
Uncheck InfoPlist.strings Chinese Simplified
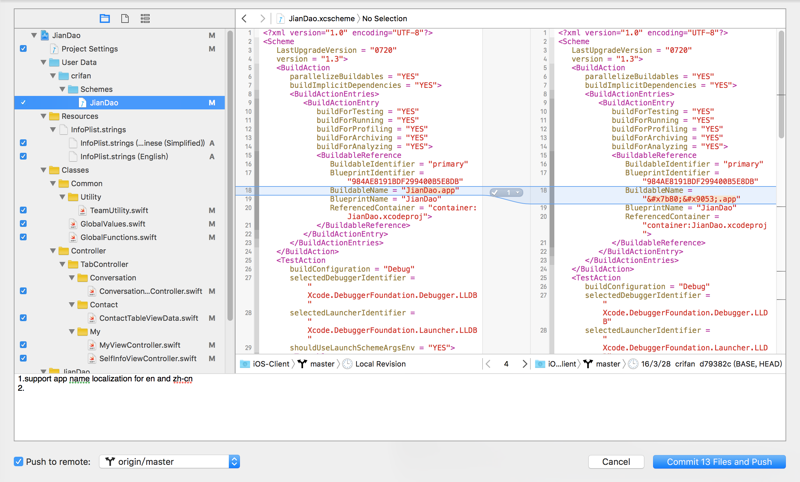[23, 143]
